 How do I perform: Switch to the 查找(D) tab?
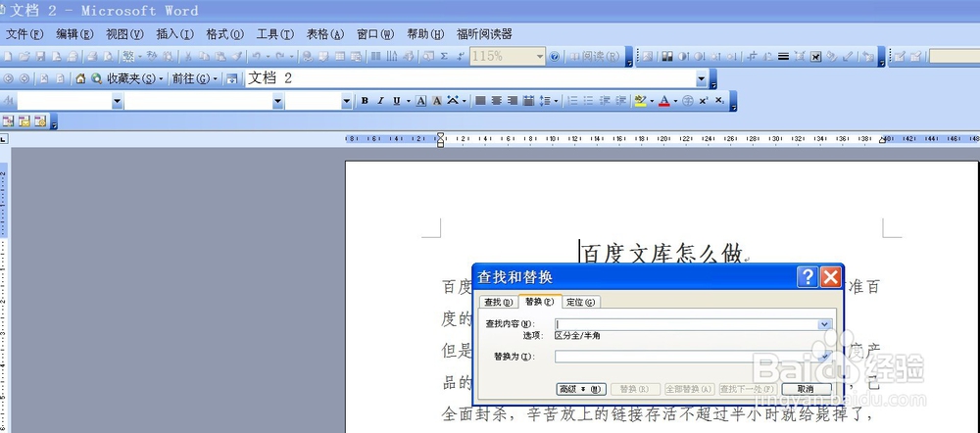tap(499, 303)
